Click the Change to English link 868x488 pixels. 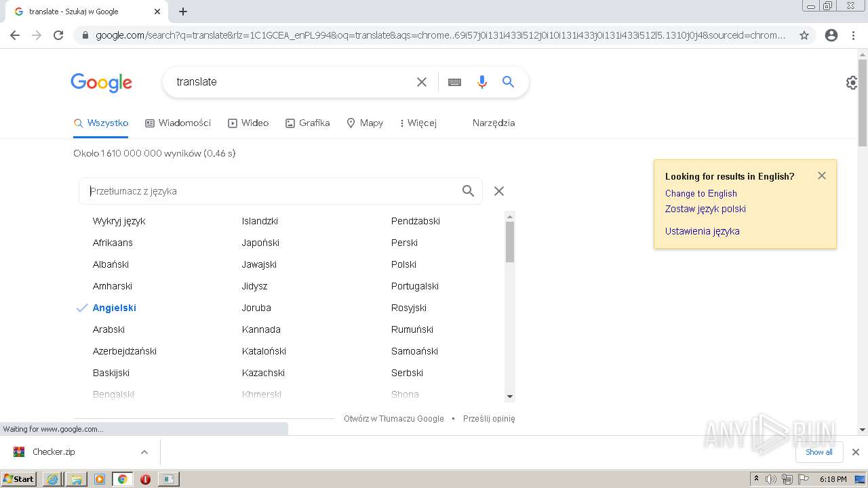click(x=701, y=194)
